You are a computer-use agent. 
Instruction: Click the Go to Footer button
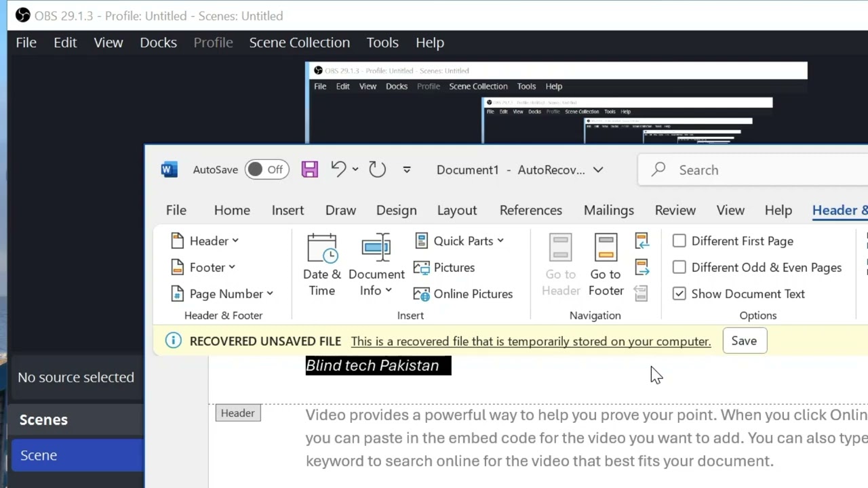tap(606, 265)
